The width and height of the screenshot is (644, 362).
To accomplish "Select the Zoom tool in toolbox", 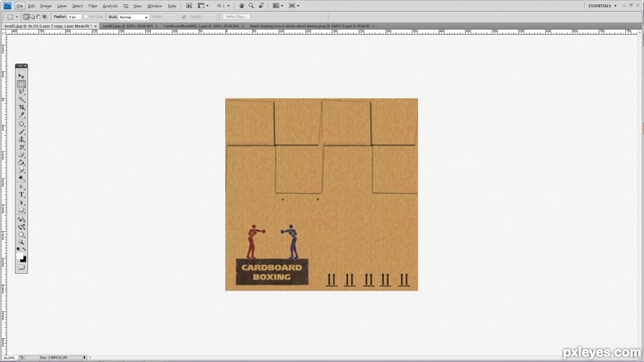I will click(x=22, y=243).
